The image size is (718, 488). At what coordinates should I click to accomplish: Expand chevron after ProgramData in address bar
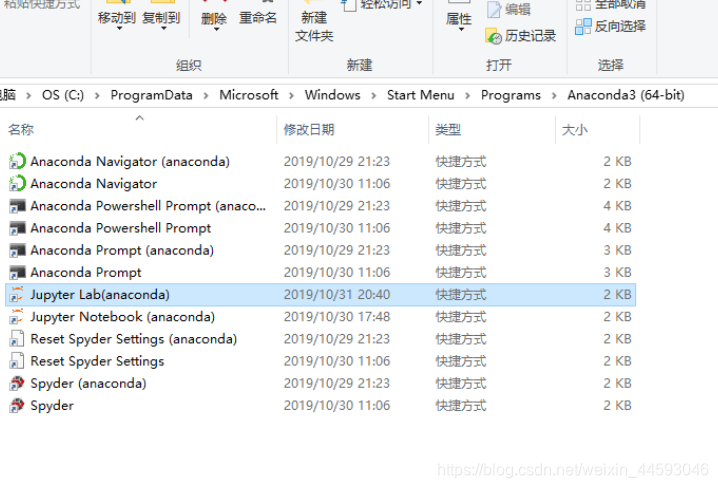[206, 95]
